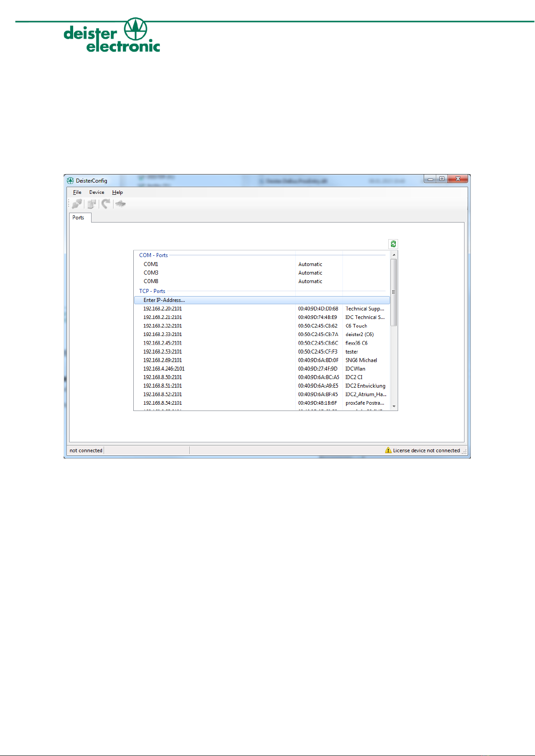Open the File menu
Screen dimensions: 535x756
(x=77, y=192)
